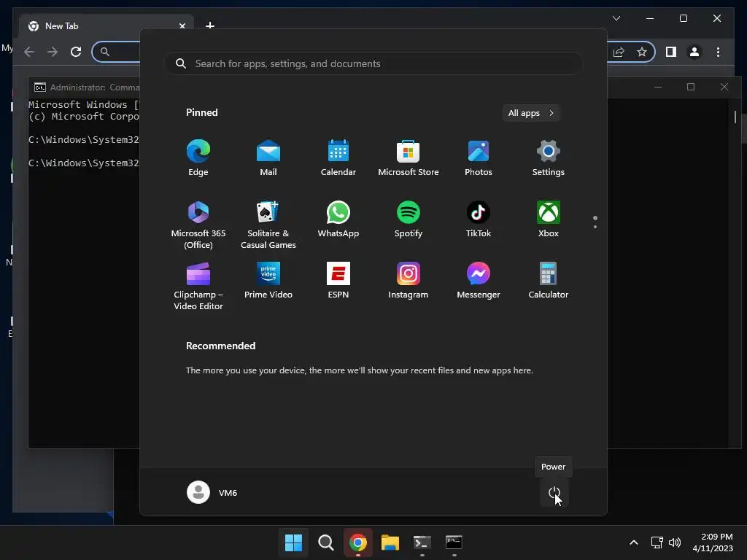Click the Windows Start button on taskbar
This screenshot has width=747, height=560.
tap(293, 542)
